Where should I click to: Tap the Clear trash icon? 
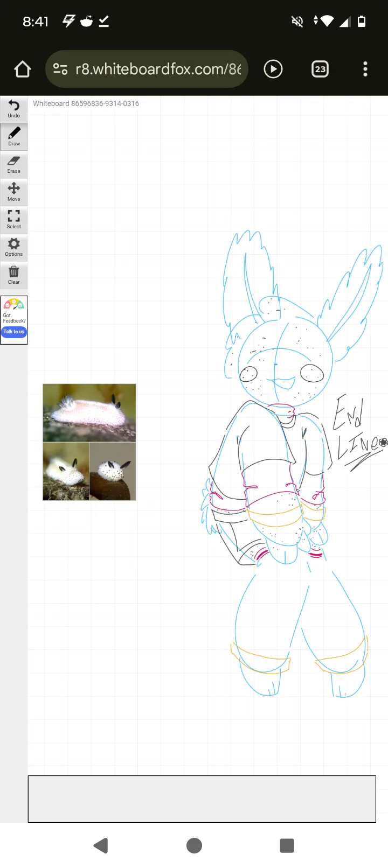point(14,275)
